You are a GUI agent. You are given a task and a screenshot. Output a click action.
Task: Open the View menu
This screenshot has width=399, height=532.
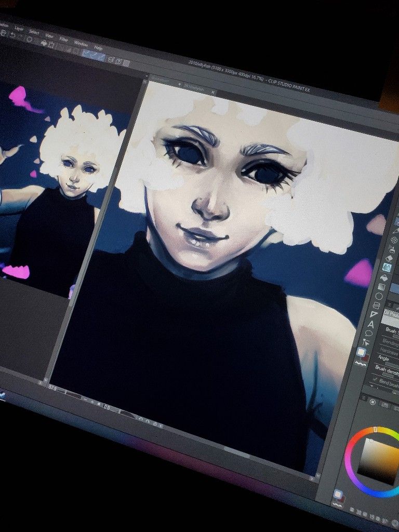tap(49, 36)
